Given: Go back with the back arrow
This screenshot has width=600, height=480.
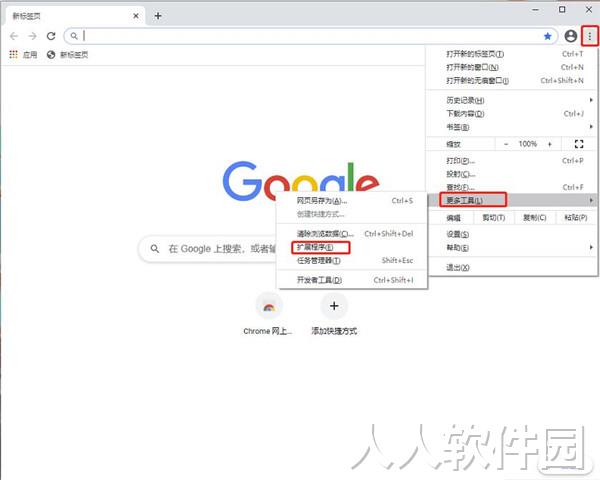Looking at the screenshot, I should (14, 36).
